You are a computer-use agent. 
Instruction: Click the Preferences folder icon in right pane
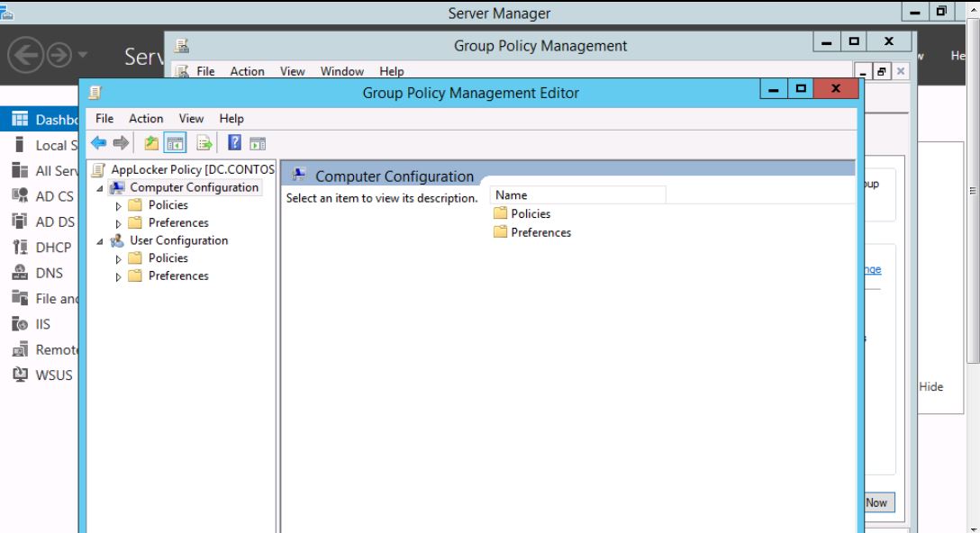coord(500,232)
